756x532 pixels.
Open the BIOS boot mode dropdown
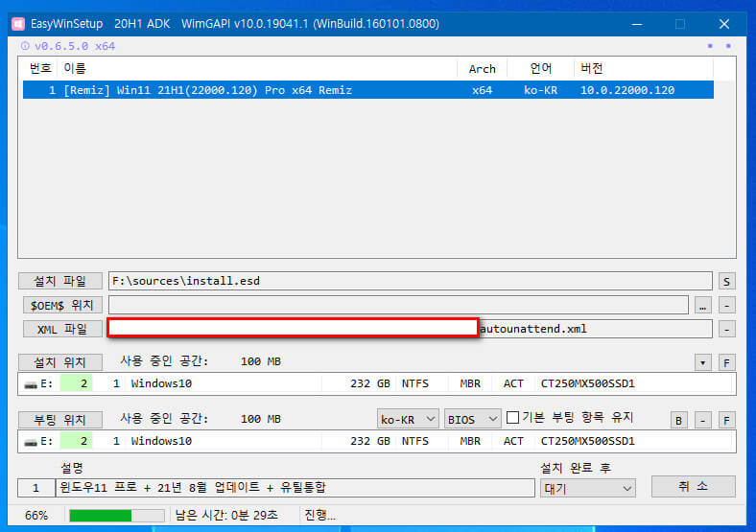click(472, 419)
